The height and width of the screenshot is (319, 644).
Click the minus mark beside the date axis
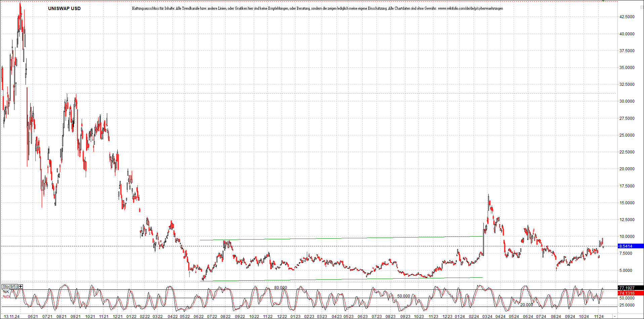615,317
